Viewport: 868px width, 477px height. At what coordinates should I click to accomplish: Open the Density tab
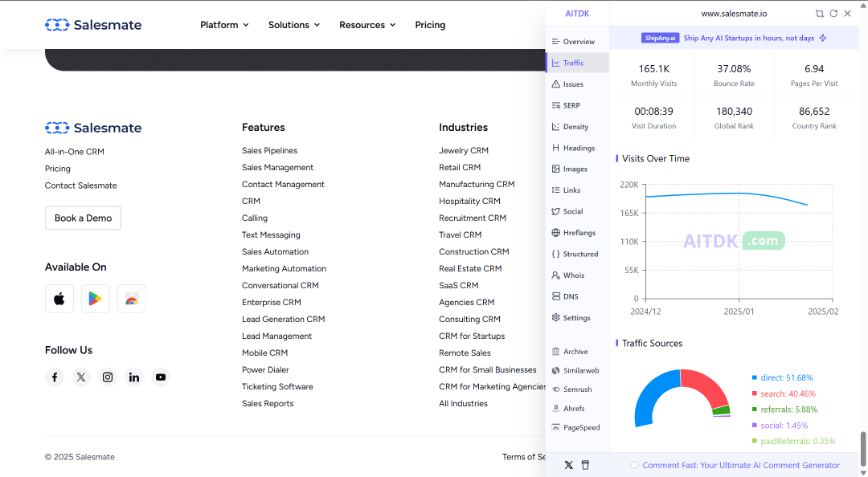[x=577, y=127]
